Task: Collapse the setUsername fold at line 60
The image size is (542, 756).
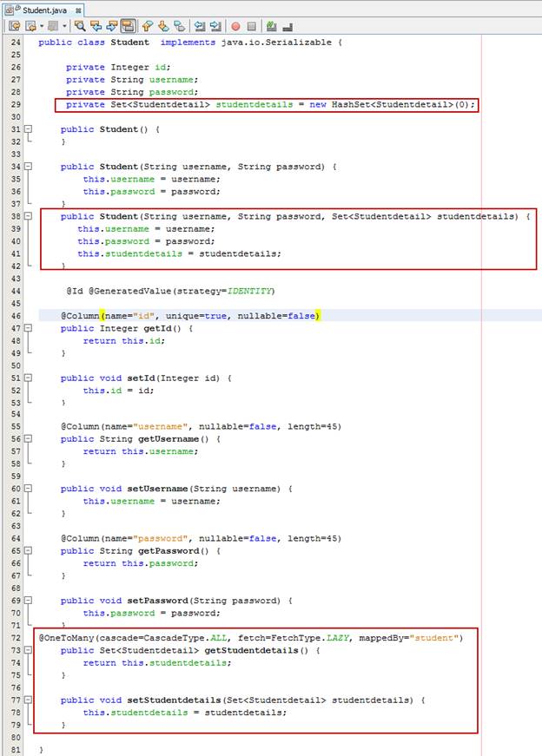Action: (28, 488)
